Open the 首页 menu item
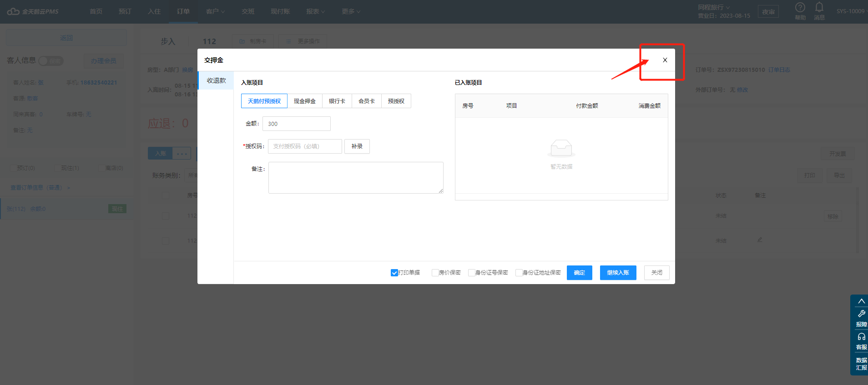Viewport: 868px width, 385px height. (x=96, y=11)
